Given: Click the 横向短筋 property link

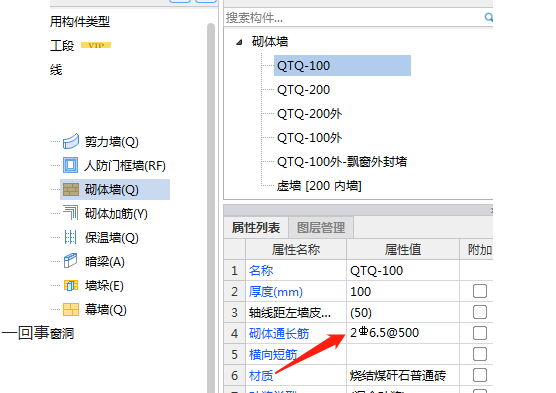Looking at the screenshot, I should (x=273, y=354).
